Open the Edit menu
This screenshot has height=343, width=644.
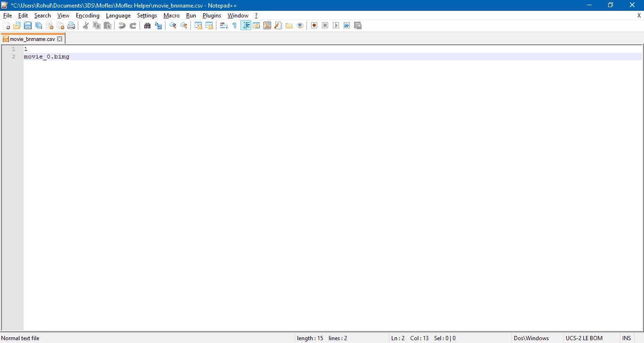point(23,16)
